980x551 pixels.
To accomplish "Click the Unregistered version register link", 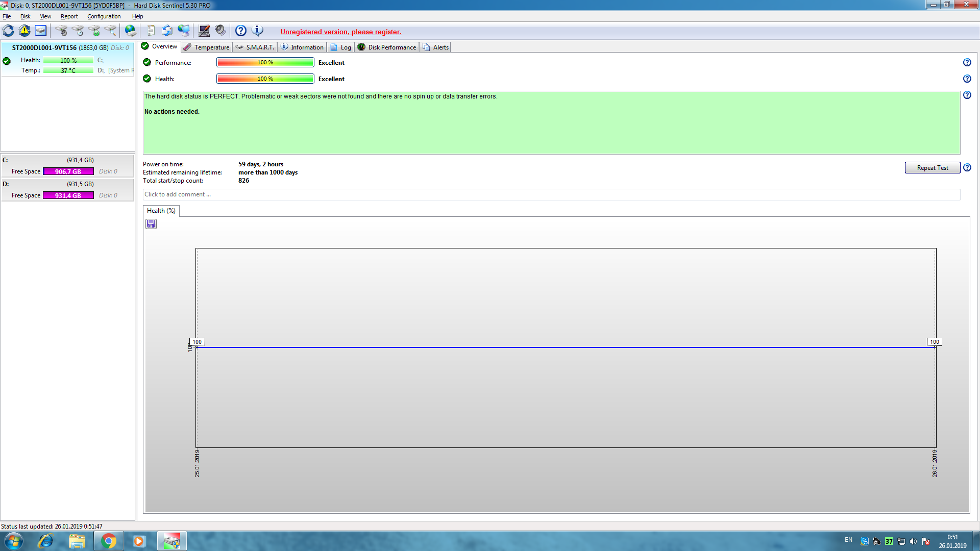I will point(341,32).
